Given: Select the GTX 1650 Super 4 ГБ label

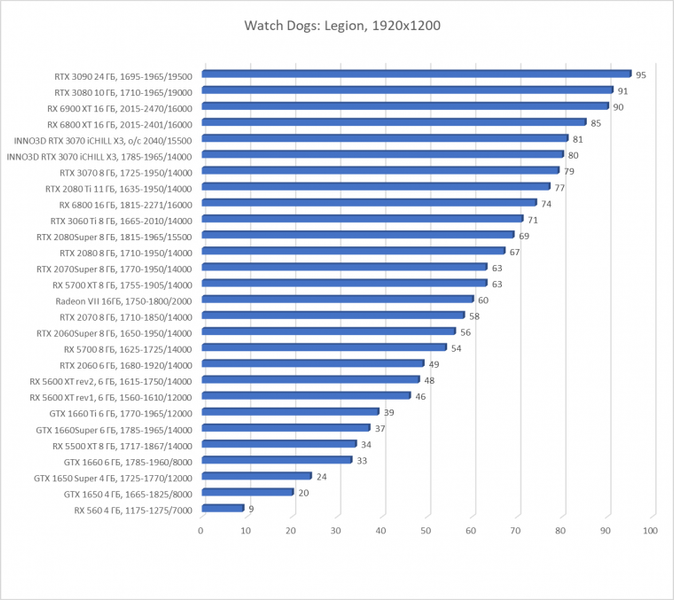Looking at the screenshot, I should [113, 478].
